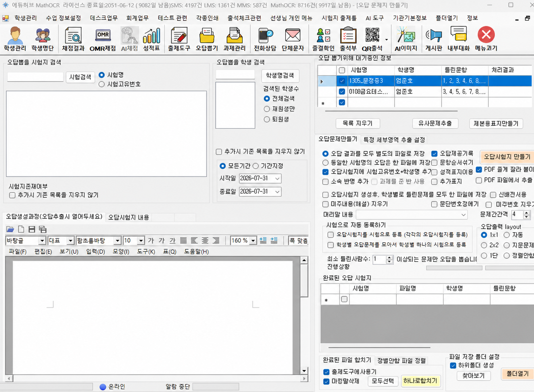Open the font size 10 dropdown
The height and width of the screenshot is (392, 534).
[x=141, y=241]
